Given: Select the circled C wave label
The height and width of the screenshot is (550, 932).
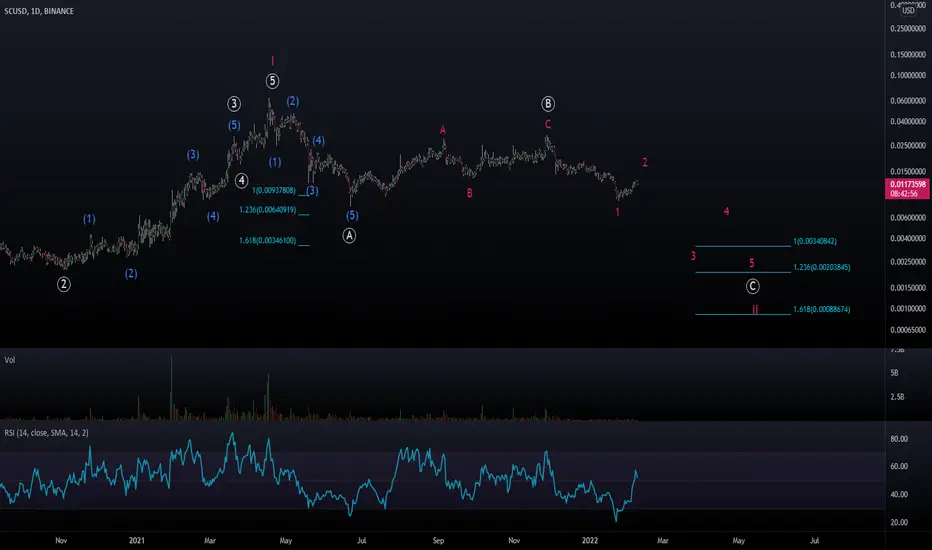Looking at the screenshot, I should coord(752,287).
